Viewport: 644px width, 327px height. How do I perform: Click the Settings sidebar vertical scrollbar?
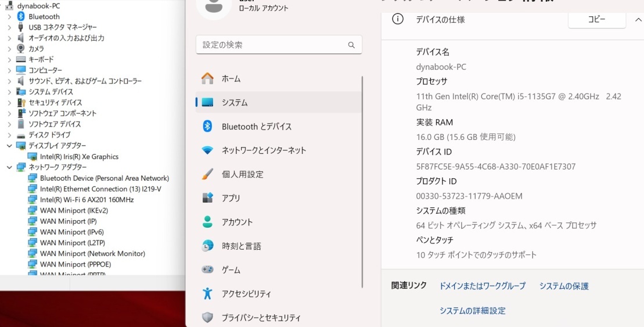point(362,182)
